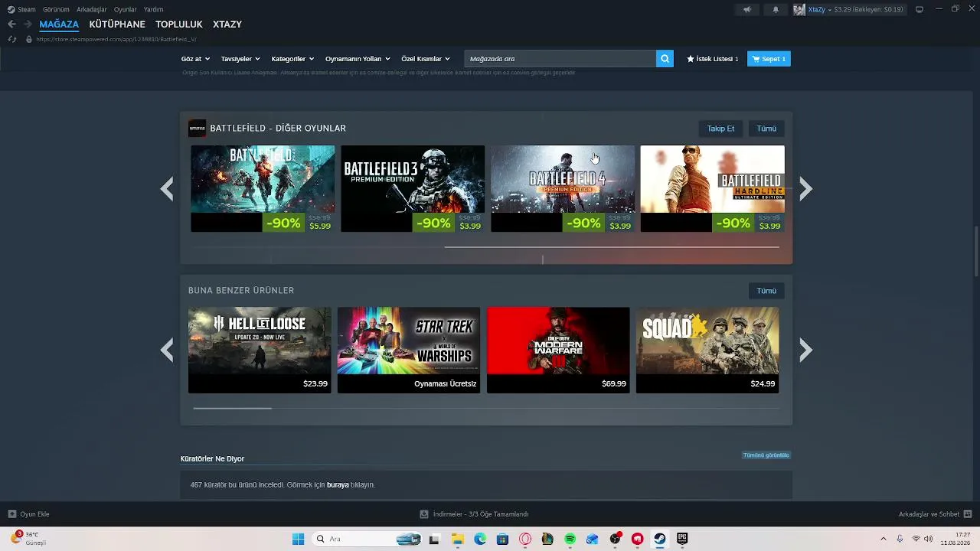Image resolution: width=980 pixels, height=551 pixels.
Task: Click the Windows taskbar Ara search box
Action: click(368, 539)
